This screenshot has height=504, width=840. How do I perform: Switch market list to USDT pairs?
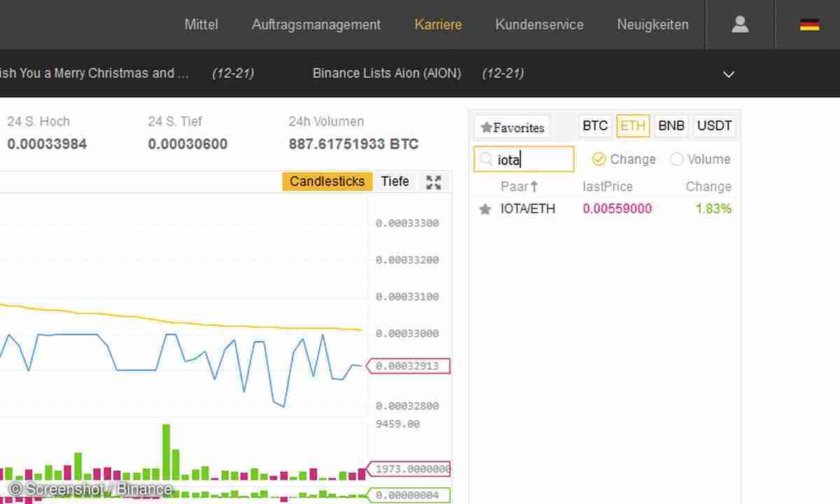[714, 125]
